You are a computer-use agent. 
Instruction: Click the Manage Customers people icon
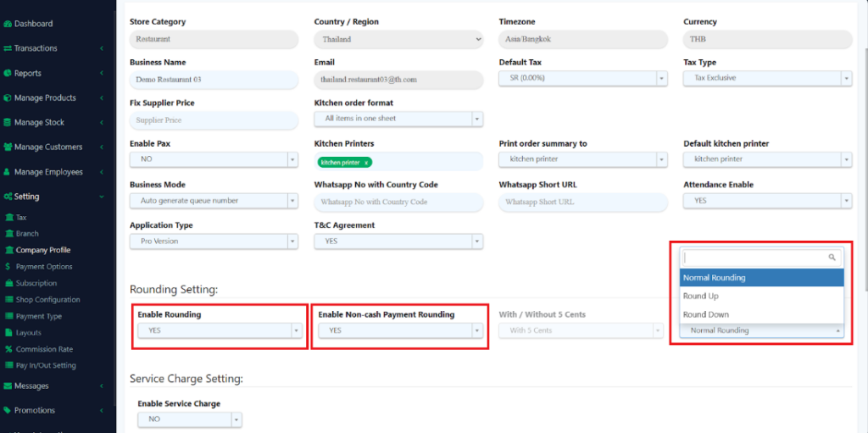[x=8, y=147]
